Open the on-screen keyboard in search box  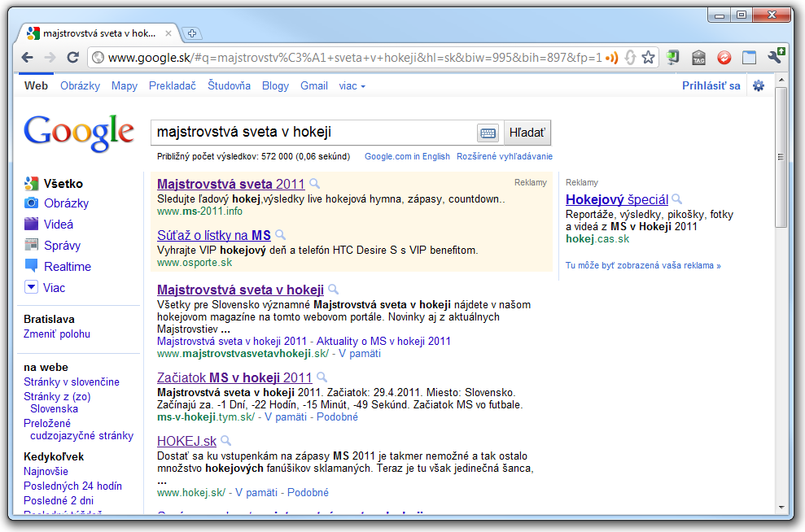click(488, 133)
